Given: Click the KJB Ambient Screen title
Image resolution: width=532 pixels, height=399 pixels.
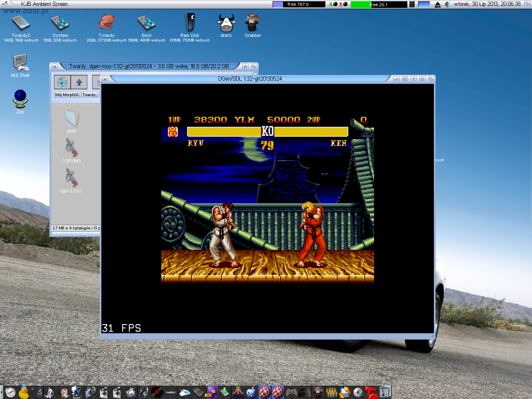Looking at the screenshot, I should 44,4.
